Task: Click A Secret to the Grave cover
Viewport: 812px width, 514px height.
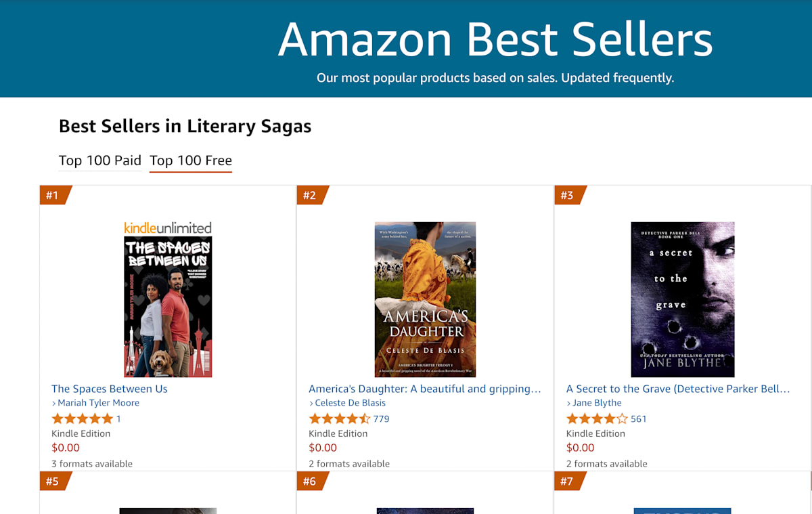Action: 682,299
